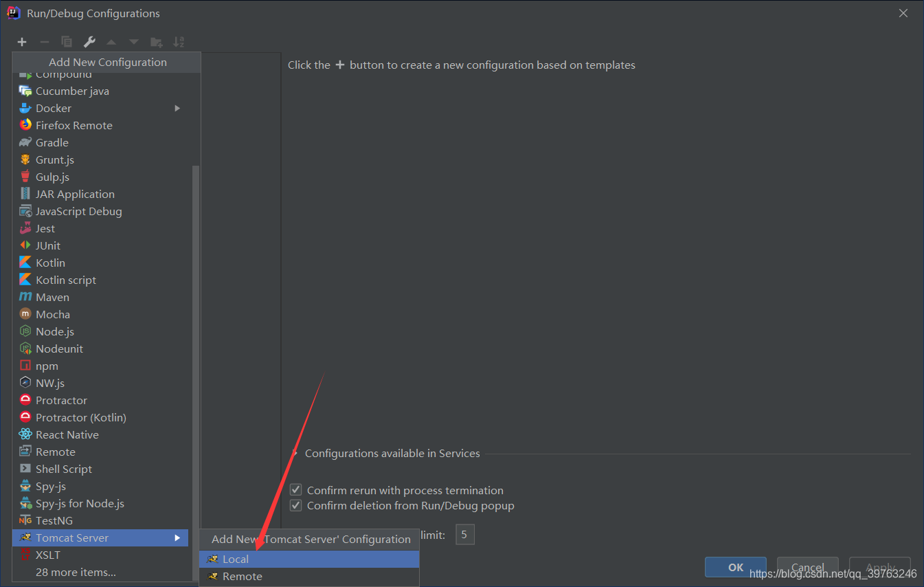924x587 pixels.
Task: Expand the Docker submenu arrow
Action: 177,108
